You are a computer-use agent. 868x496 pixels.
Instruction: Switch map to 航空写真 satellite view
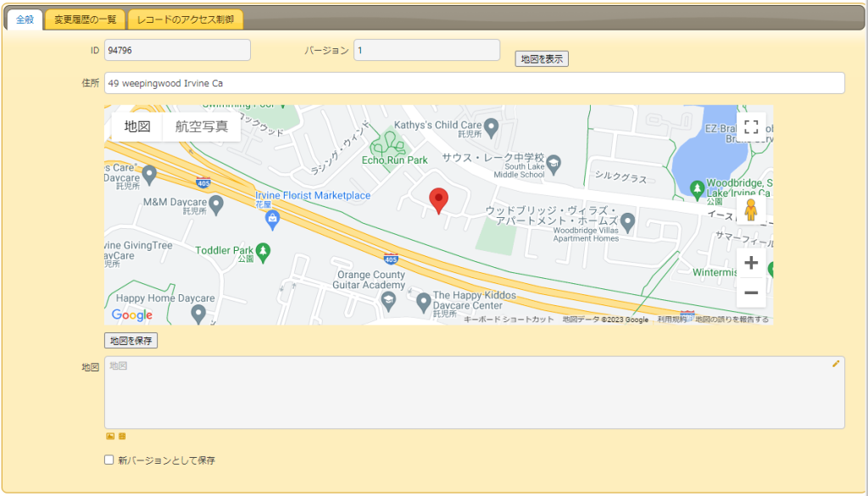pos(202,127)
